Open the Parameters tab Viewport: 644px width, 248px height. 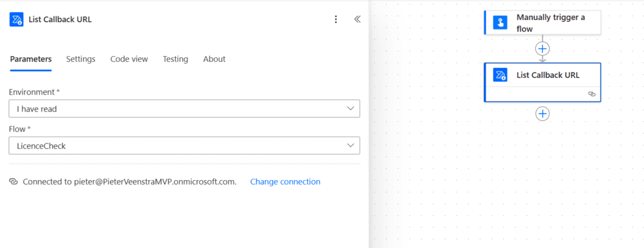31,59
